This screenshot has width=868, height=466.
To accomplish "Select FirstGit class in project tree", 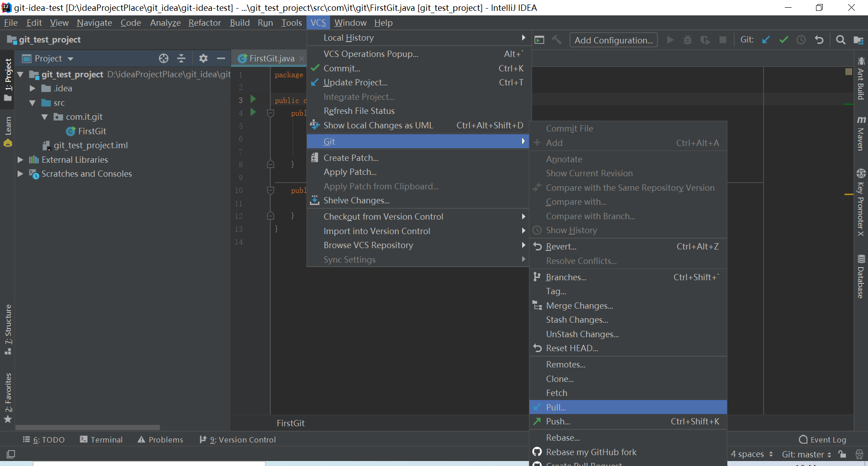I will 86,131.
